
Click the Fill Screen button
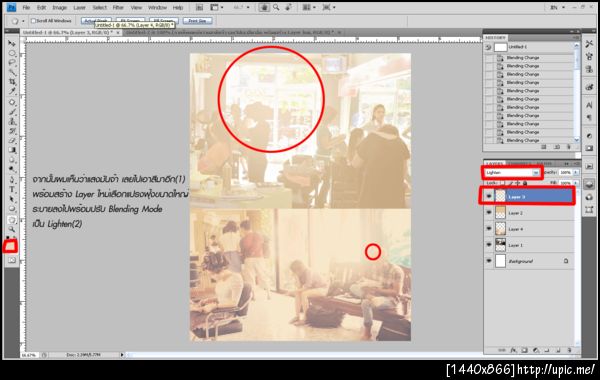pyautogui.click(x=164, y=21)
